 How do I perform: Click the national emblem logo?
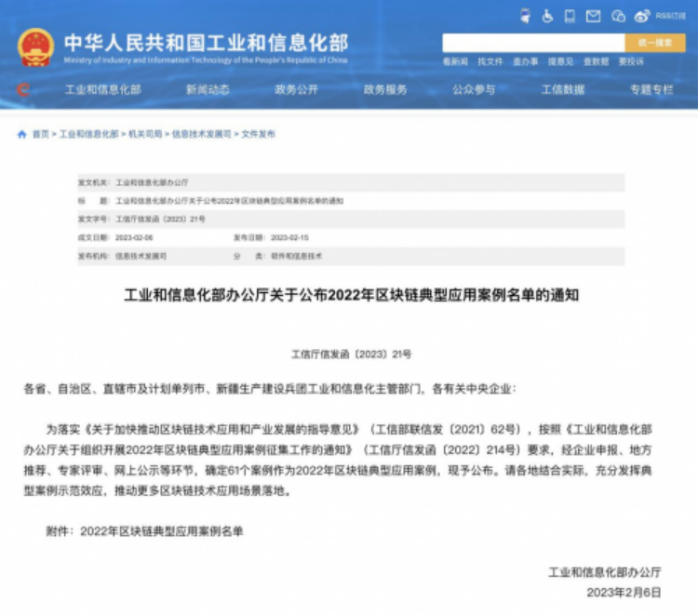coord(36,47)
